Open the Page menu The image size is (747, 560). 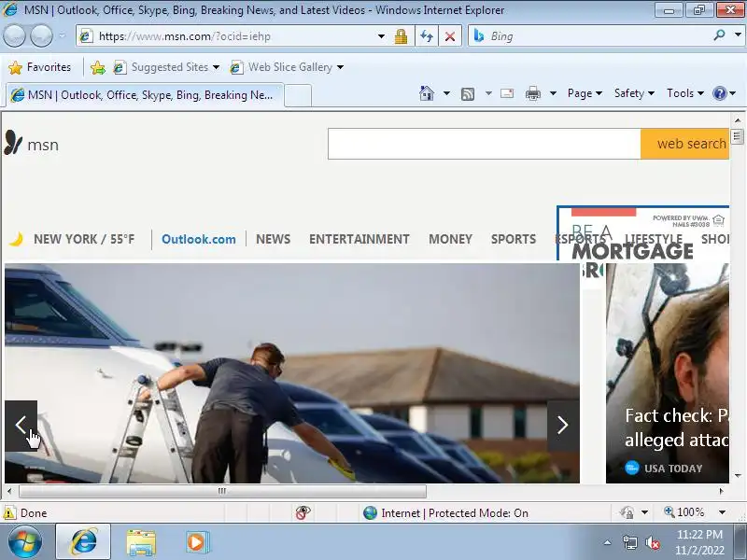585,93
